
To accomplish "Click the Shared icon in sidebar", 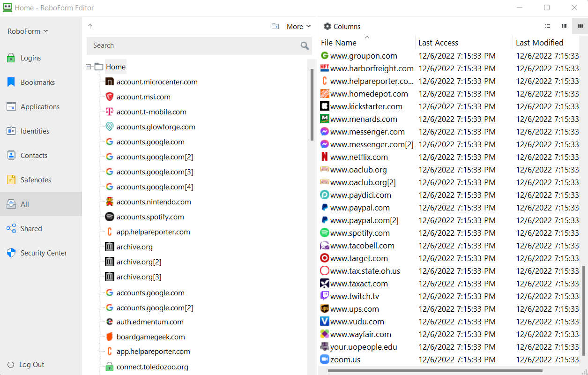I will pyautogui.click(x=11, y=229).
